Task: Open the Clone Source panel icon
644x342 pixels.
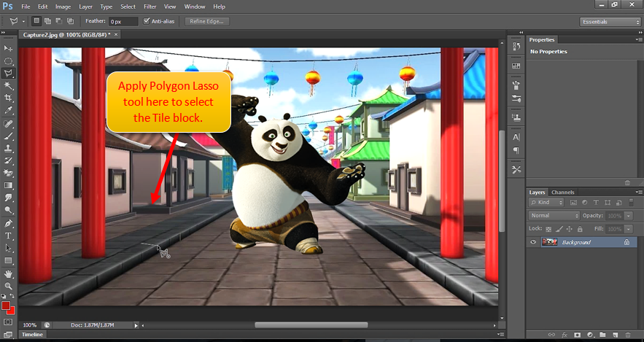Action: (x=516, y=117)
